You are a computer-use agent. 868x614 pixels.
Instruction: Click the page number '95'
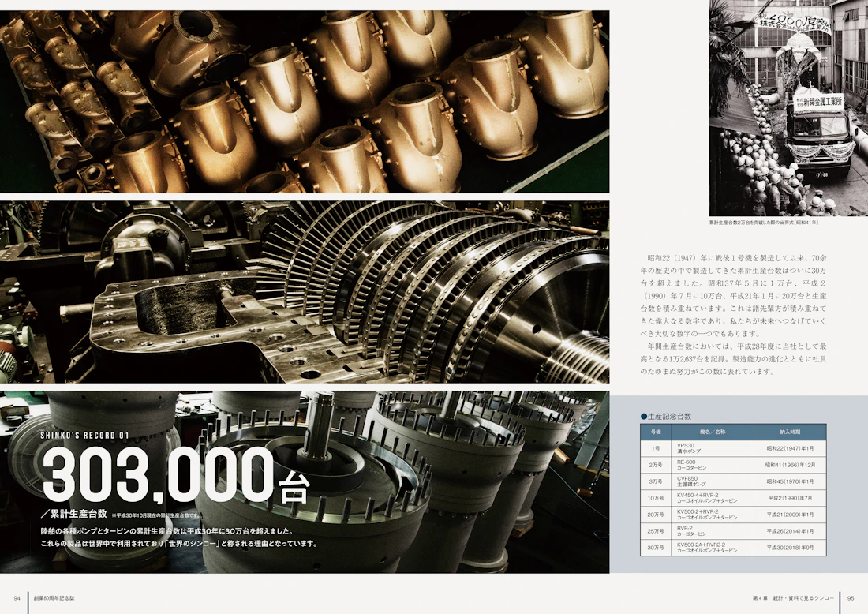click(x=851, y=598)
